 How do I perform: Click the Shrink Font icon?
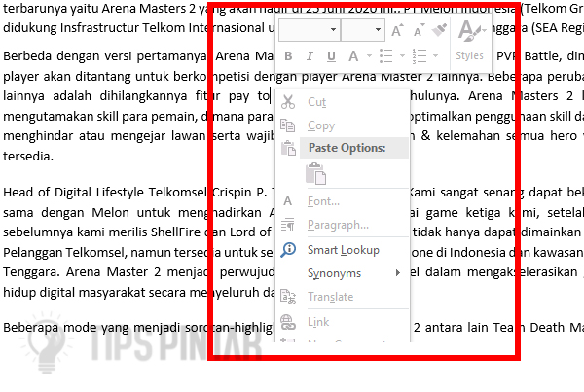[419, 30]
